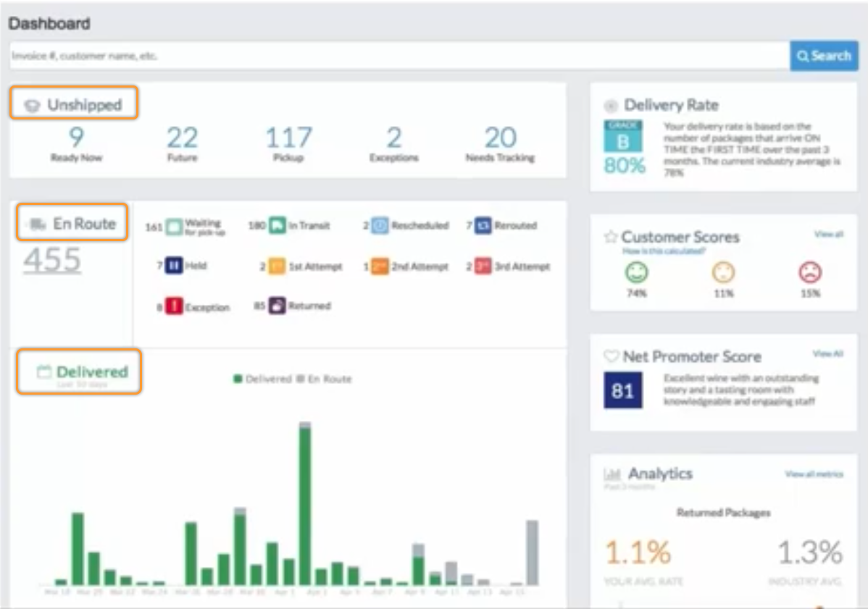
Task: Open View all metrics in Analytics
Action: pyautogui.click(x=814, y=474)
